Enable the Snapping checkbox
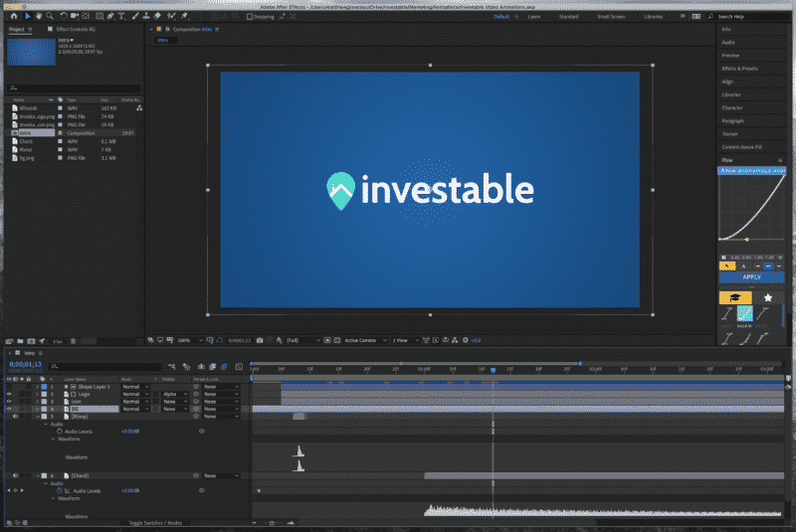This screenshot has width=796, height=532. click(x=250, y=17)
